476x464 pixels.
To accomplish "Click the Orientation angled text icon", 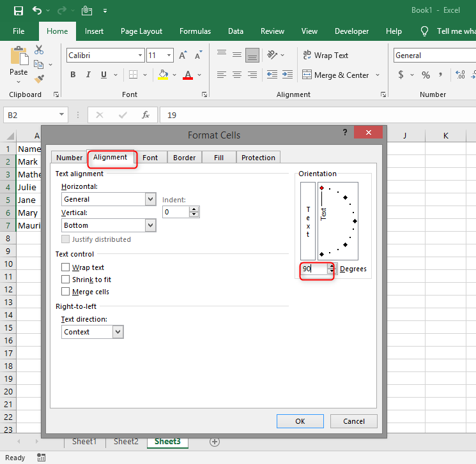I will point(272,55).
